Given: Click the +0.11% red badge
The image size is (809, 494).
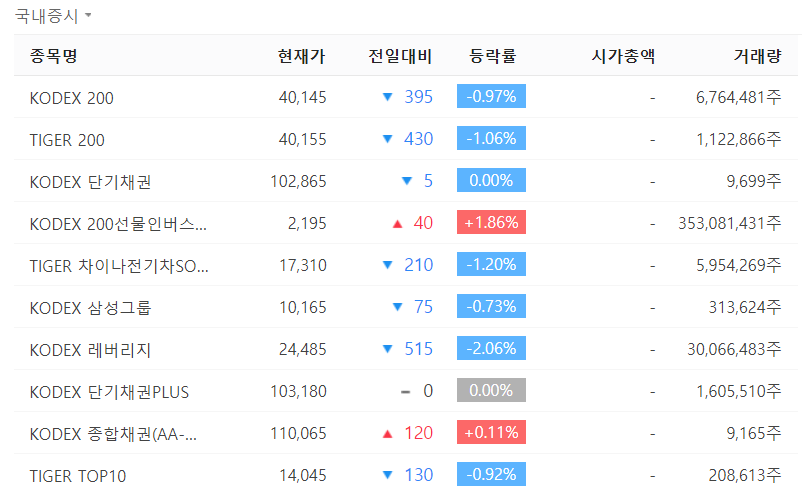Looking at the screenshot, I should click(x=491, y=432).
